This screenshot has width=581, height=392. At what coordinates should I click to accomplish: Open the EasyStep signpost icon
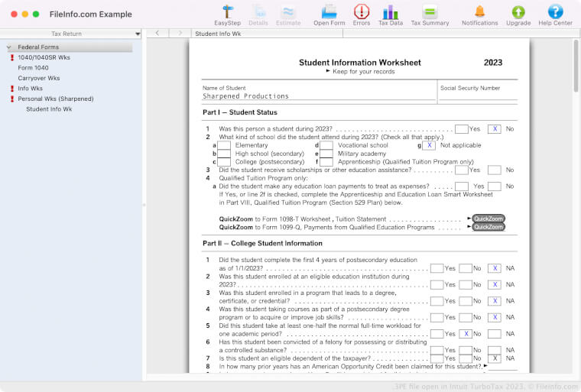tap(227, 12)
